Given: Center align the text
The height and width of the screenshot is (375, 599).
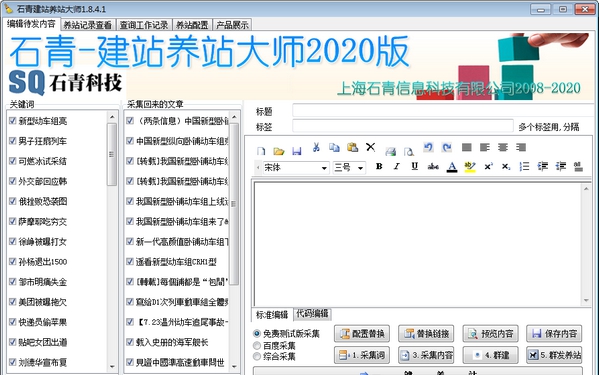Looking at the screenshot, I should click(x=503, y=147).
